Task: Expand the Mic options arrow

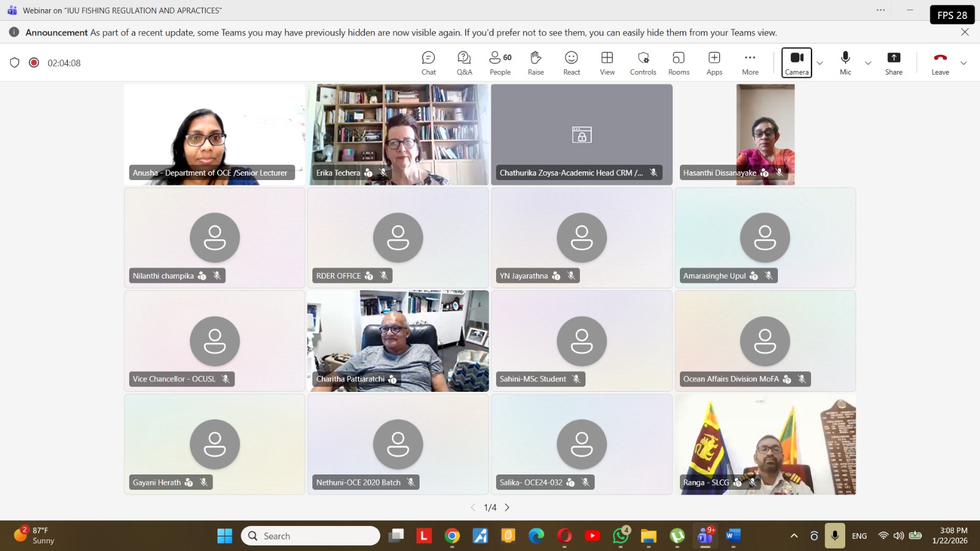Action: tap(868, 63)
